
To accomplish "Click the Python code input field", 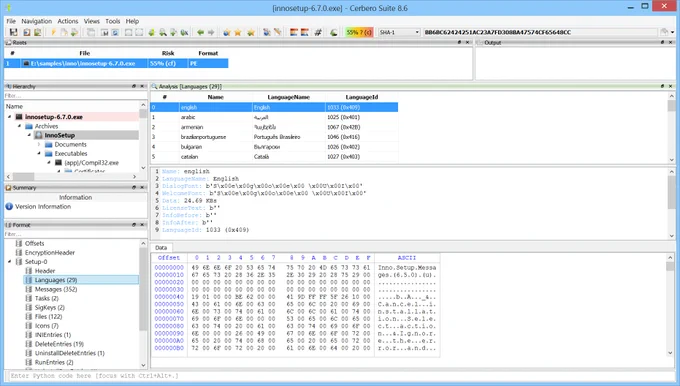I will [x=338, y=376].
